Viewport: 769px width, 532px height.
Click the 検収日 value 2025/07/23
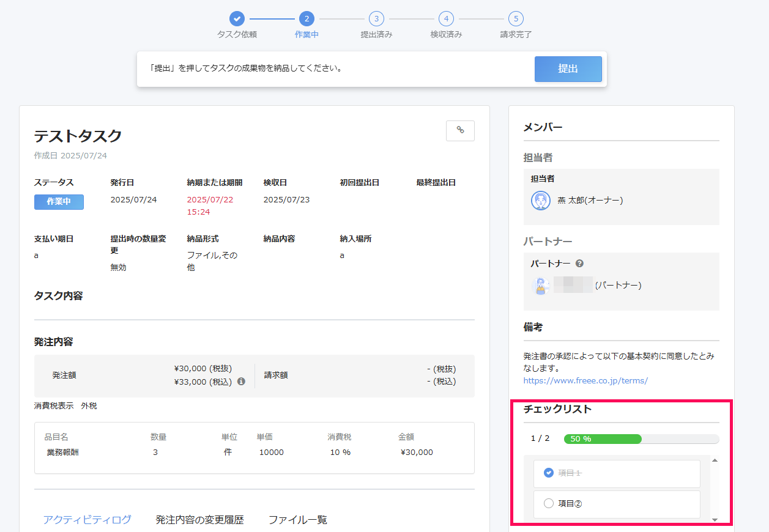point(286,200)
